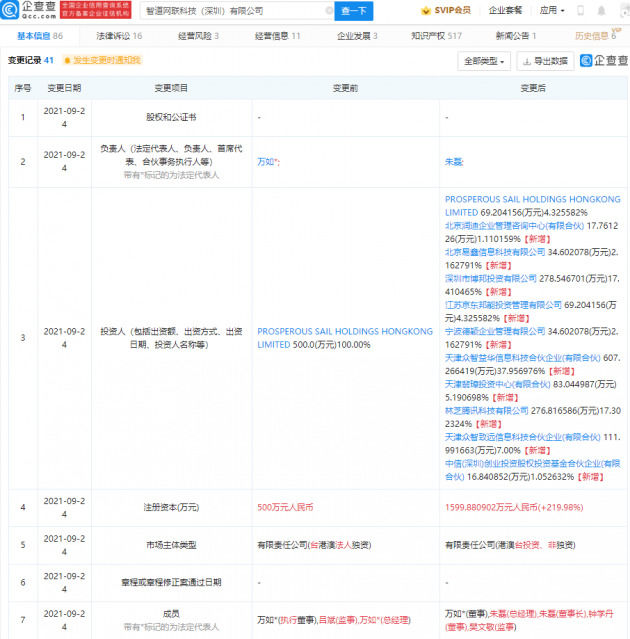Open 天津众智致远信息科技合伙企业 link
Screen dimensions: 630x639
coord(522,437)
